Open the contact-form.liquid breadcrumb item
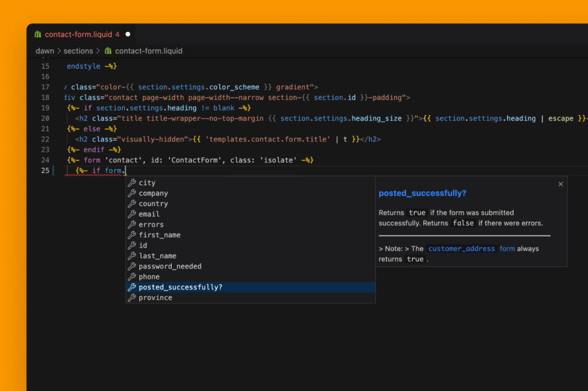Viewport: 588px width, 391px height. click(x=149, y=51)
